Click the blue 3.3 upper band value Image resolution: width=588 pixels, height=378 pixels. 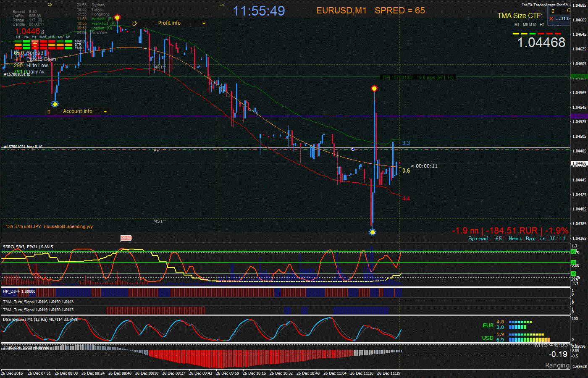[406, 143]
